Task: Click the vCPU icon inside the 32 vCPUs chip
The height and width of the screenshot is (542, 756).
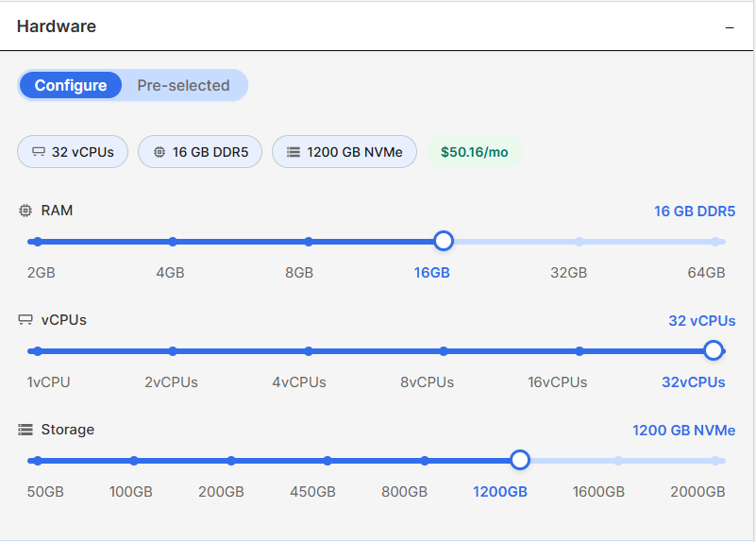Action: [39, 152]
